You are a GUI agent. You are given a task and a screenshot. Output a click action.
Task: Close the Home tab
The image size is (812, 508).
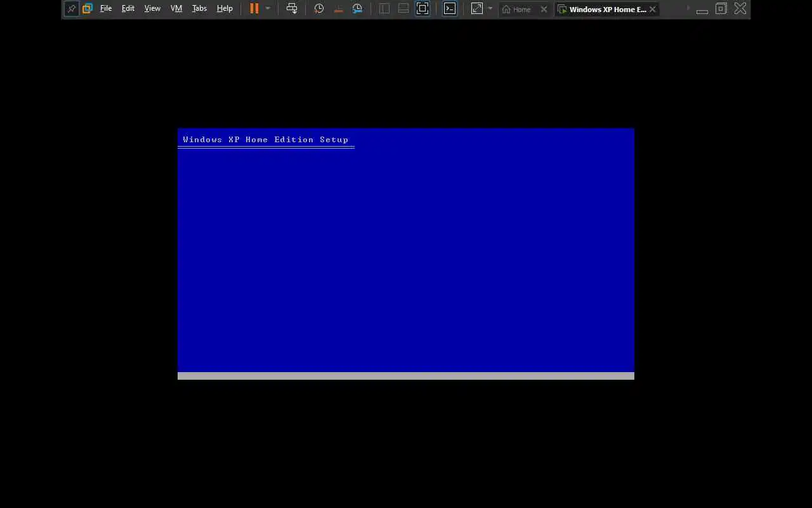[544, 10]
